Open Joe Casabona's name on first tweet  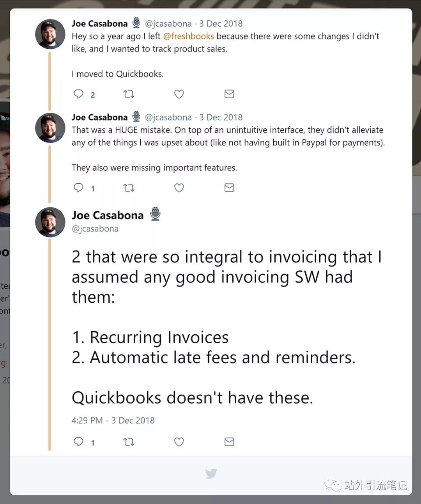click(99, 23)
